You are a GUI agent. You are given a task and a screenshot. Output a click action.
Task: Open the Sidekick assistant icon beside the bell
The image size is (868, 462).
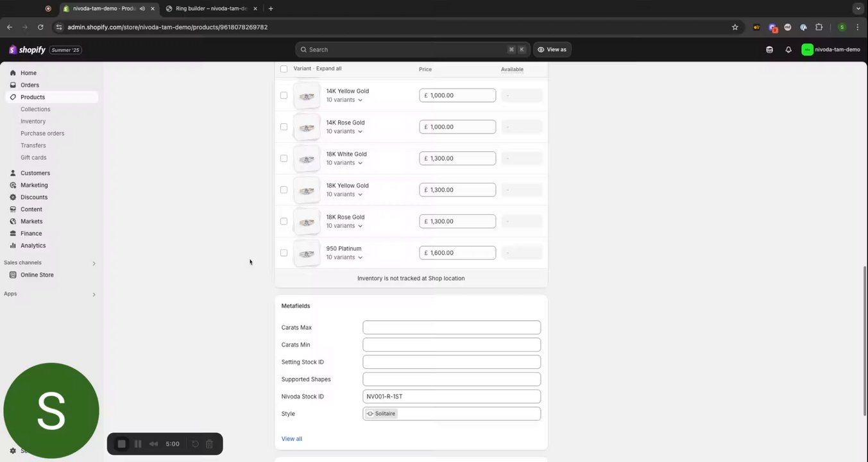(769, 49)
